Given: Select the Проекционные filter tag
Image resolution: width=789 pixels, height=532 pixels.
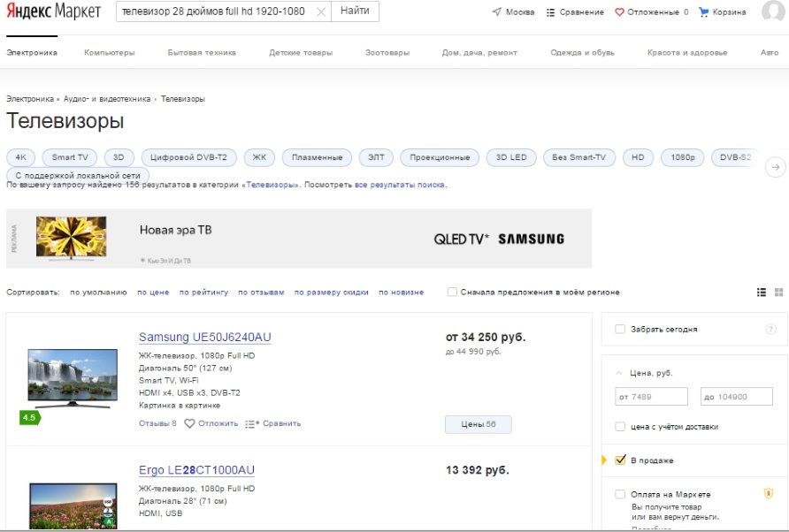Looking at the screenshot, I should 440,157.
